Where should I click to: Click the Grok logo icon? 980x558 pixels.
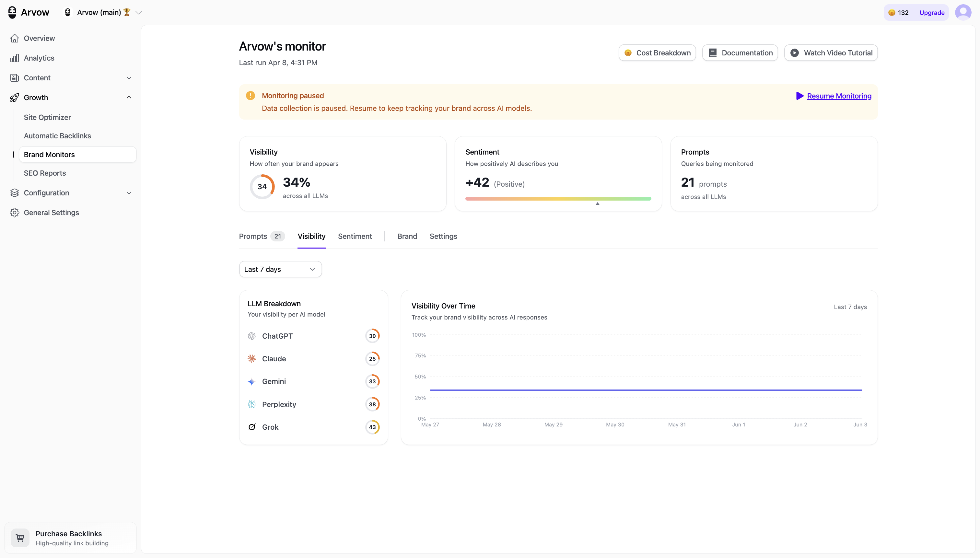tap(252, 427)
